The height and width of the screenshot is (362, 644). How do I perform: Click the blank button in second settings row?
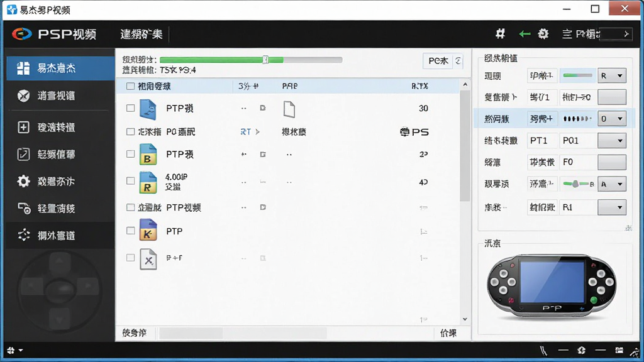(x=612, y=97)
